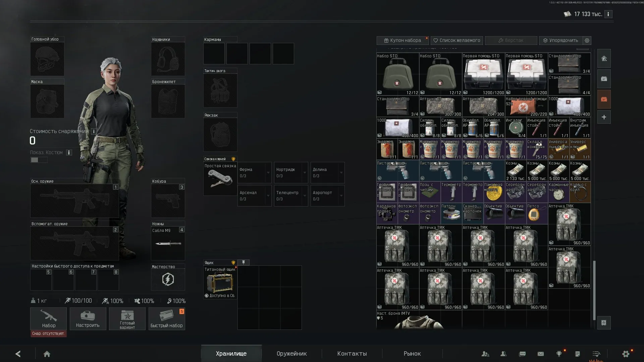Go to home lobby icon

[47, 354]
